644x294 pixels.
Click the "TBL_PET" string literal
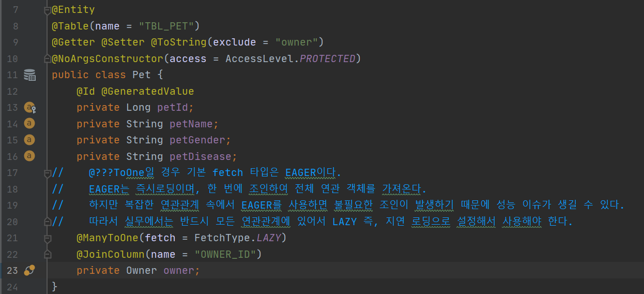pos(166,26)
